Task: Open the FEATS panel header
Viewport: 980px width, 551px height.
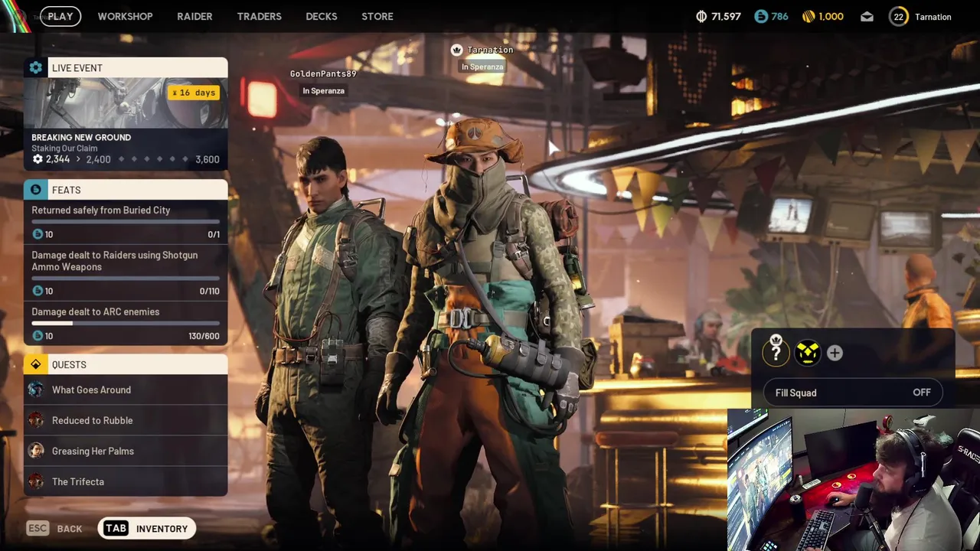Action: click(x=126, y=190)
